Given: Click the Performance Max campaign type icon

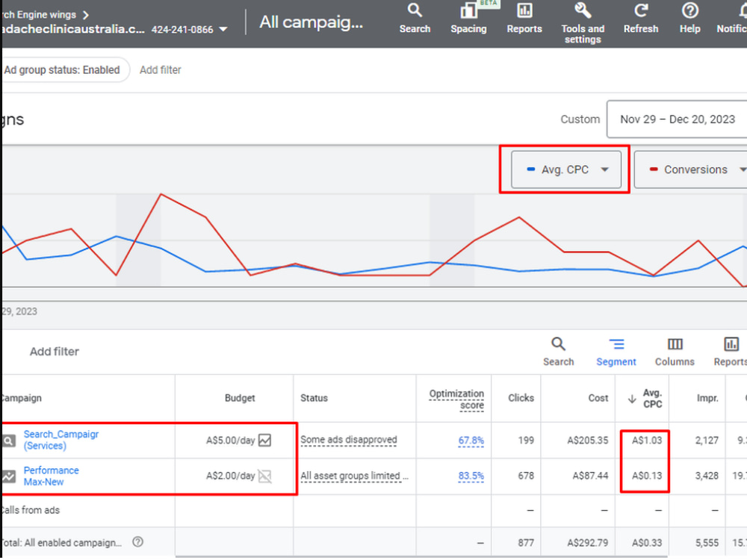Looking at the screenshot, I should [x=9, y=476].
